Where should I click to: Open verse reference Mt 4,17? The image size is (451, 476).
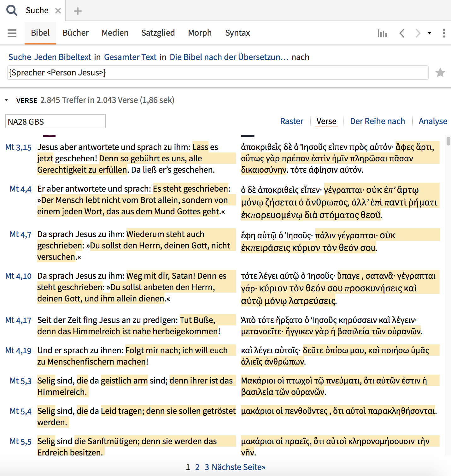[x=18, y=320]
